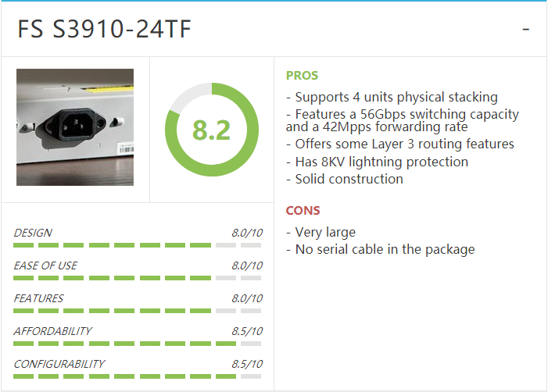The image size is (548, 392).
Task: Click the Features rating bar
Action: pos(137,311)
